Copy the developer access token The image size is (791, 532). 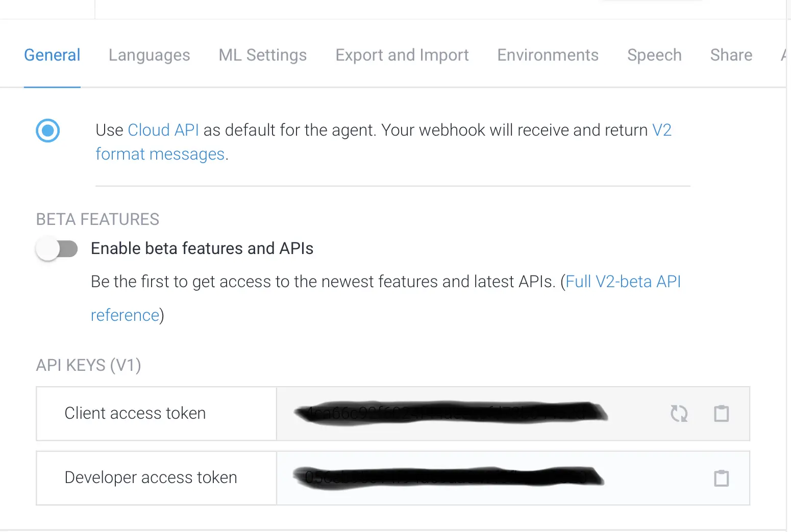[721, 478]
